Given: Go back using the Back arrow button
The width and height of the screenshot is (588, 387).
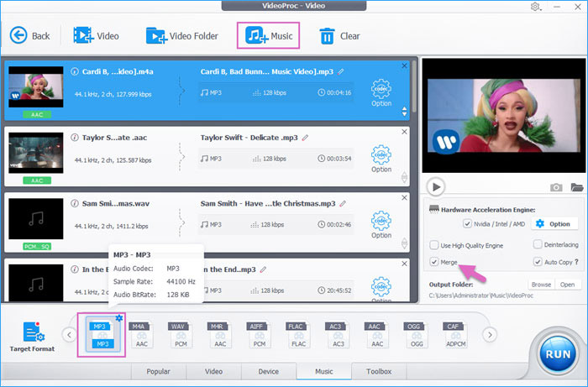Looking at the screenshot, I should [29, 36].
